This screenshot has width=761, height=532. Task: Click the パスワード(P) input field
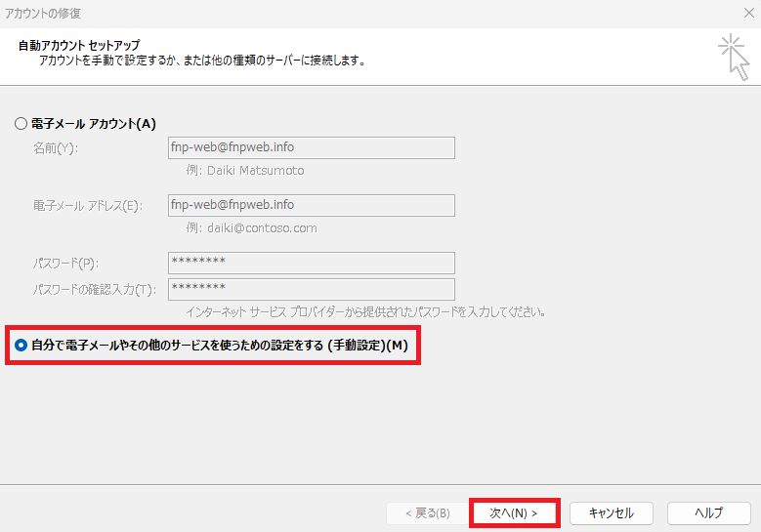pos(311,263)
